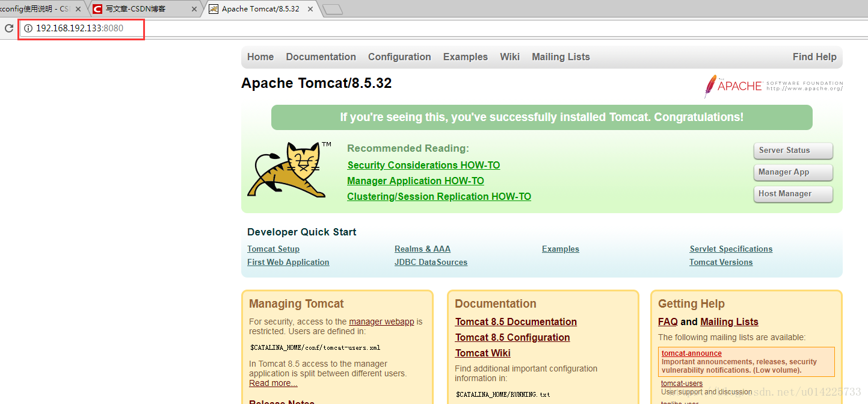Open the JDBC DataSources link

click(x=431, y=262)
